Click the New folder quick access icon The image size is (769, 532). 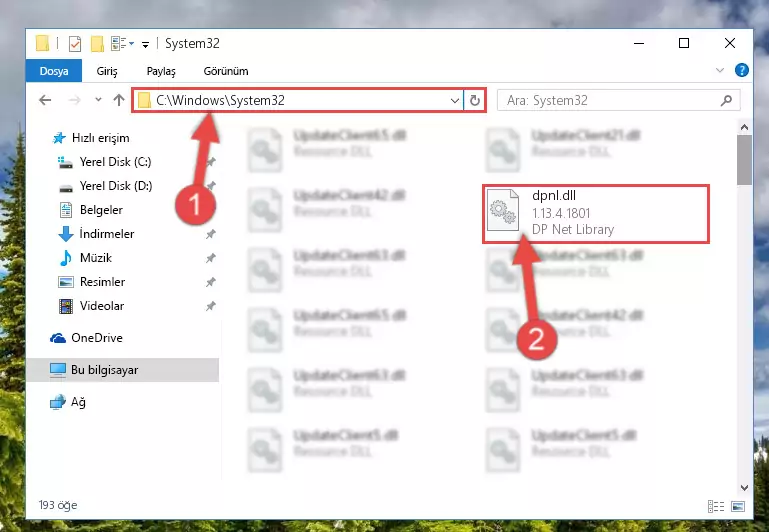(x=97, y=44)
